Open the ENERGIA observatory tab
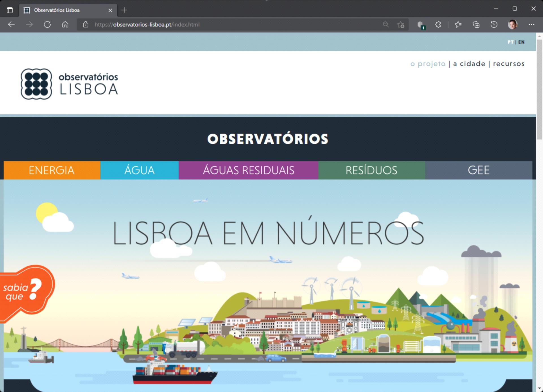 point(52,170)
